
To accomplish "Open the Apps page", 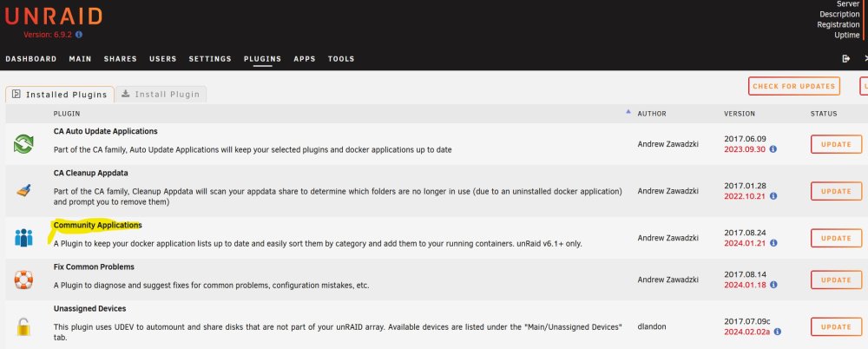I will tap(305, 59).
